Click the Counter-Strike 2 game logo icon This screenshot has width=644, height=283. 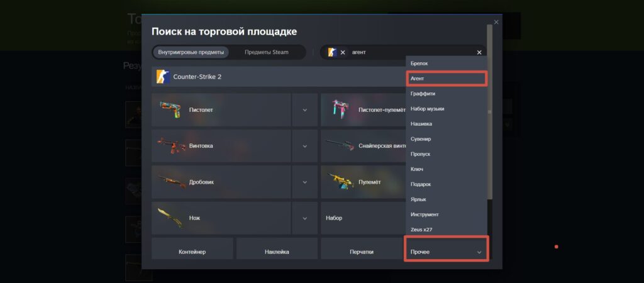click(163, 77)
